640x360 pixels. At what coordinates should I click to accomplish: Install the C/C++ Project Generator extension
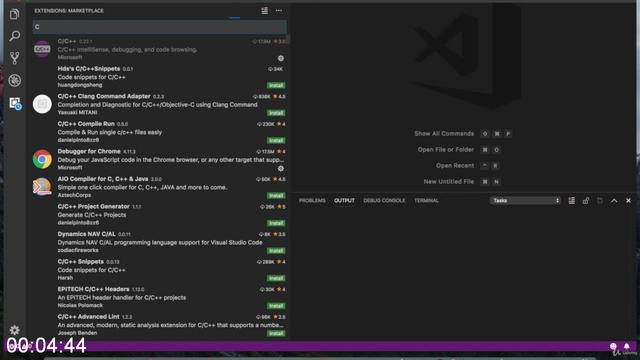[276, 223]
